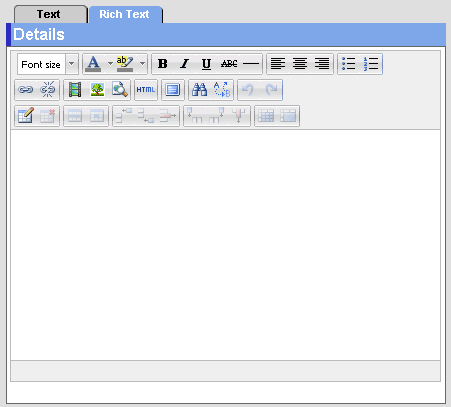
Task: Insert media using film strip icon
Action: click(75, 90)
